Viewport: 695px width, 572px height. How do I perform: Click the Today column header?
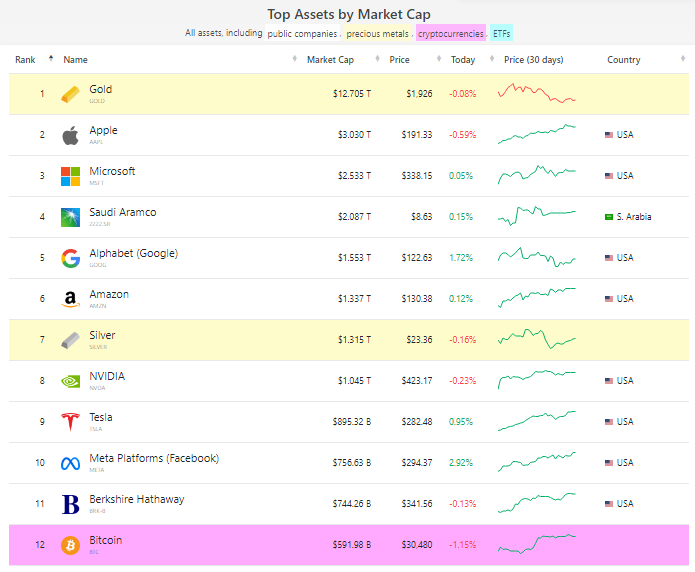click(463, 60)
